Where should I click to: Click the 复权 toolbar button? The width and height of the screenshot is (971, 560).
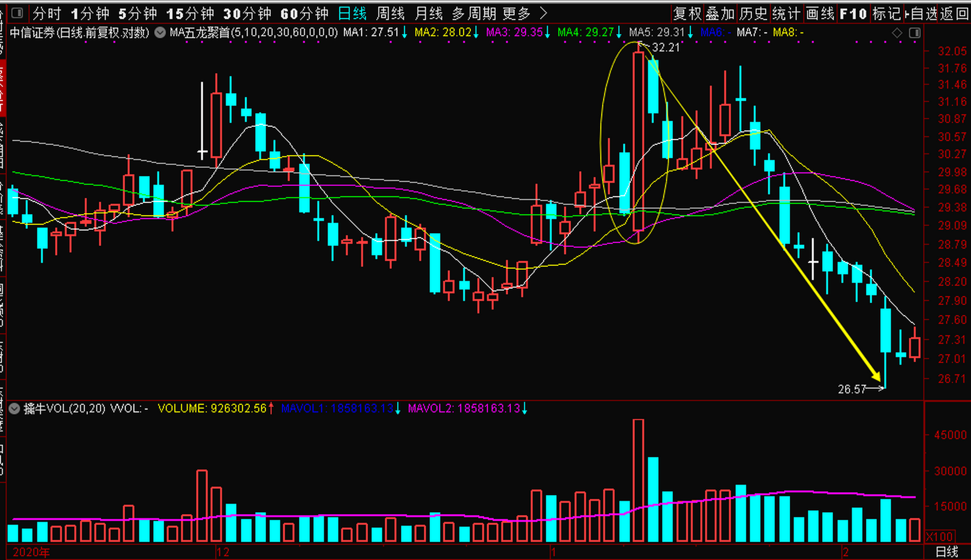687,14
